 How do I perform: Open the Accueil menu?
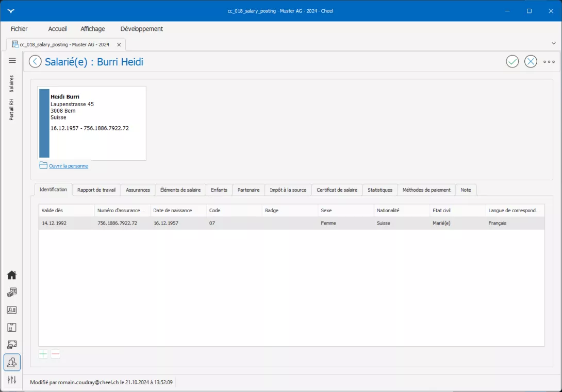click(x=57, y=29)
